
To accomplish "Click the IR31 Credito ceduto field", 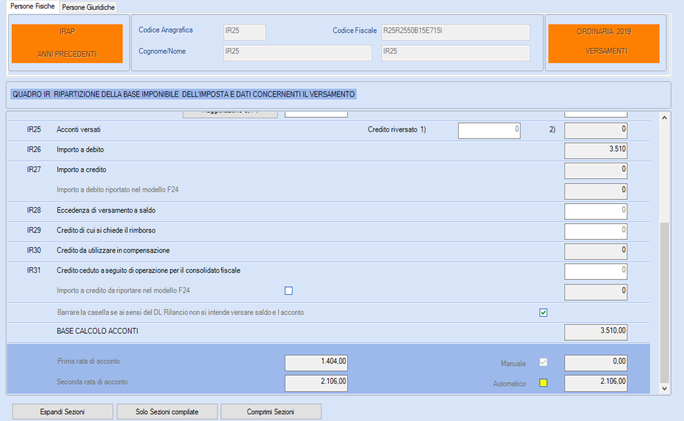I will click(x=595, y=271).
